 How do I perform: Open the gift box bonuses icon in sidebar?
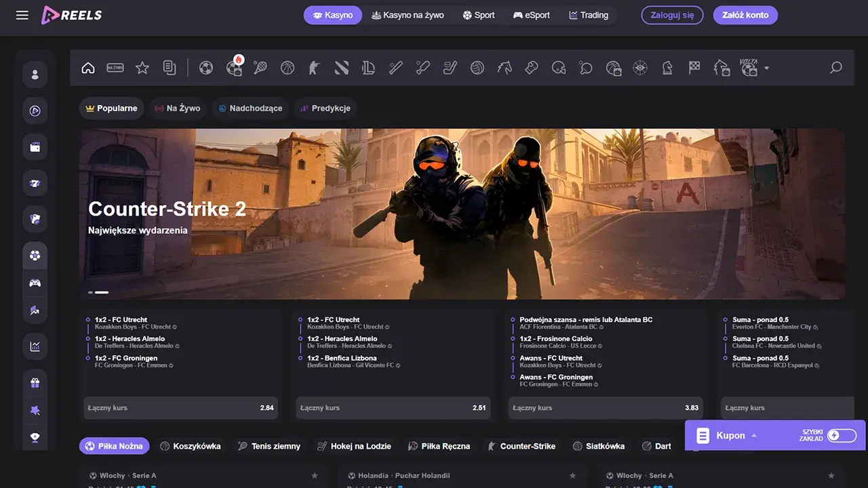click(x=35, y=382)
